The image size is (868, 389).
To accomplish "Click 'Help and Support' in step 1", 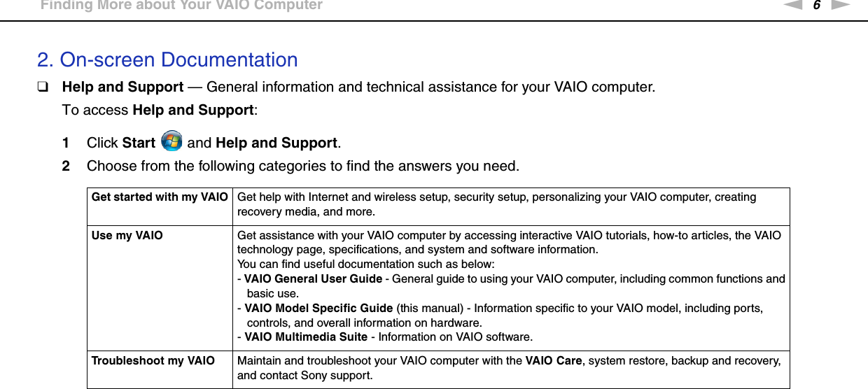I will [x=276, y=143].
